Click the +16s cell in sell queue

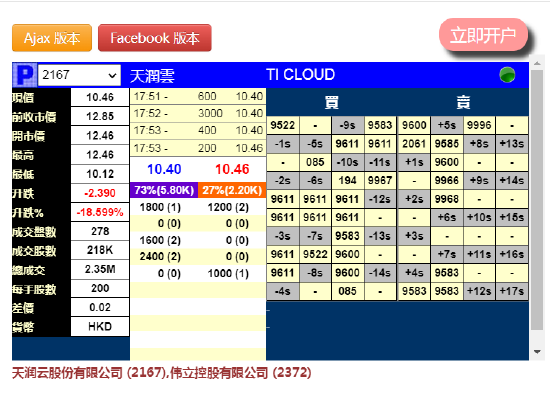pos(512,254)
